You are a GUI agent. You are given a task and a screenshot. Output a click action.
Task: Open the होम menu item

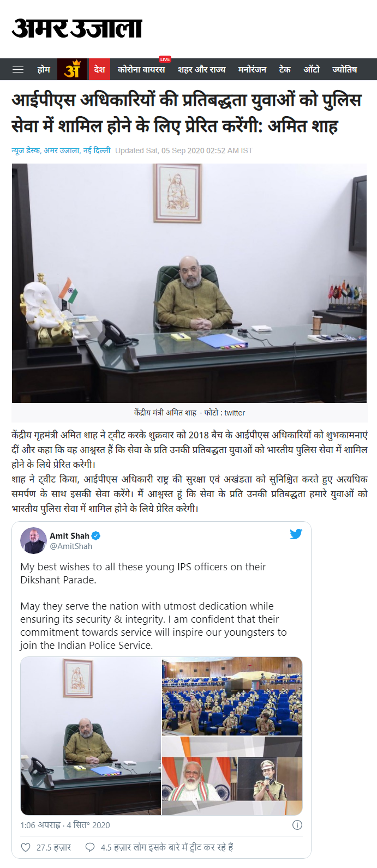tap(44, 69)
